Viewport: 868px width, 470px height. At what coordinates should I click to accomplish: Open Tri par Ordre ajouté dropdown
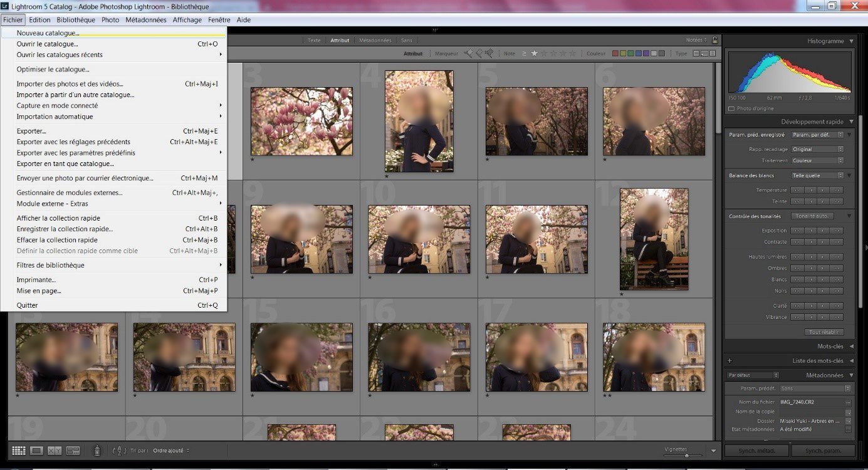pos(171,451)
